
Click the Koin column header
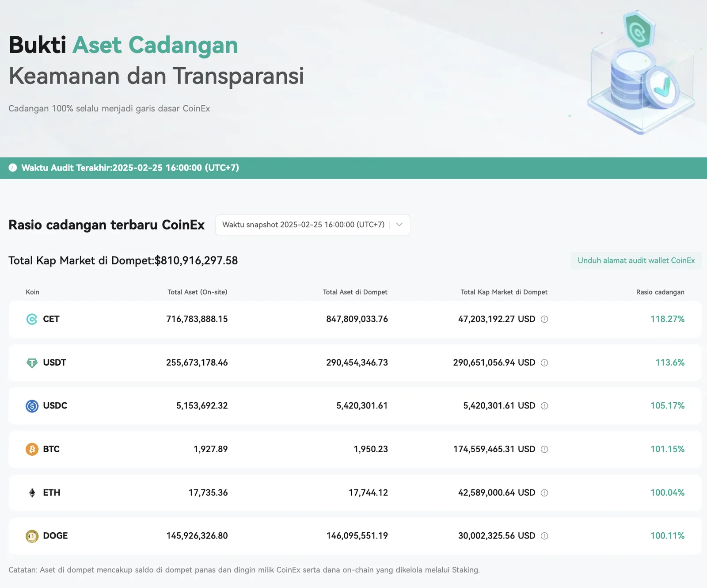click(x=33, y=292)
